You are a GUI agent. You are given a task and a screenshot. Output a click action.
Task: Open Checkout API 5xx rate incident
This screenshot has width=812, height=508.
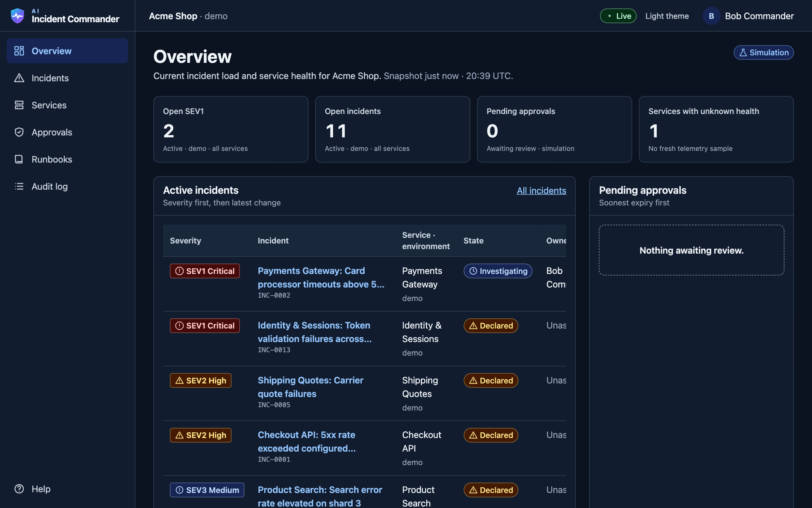307,441
